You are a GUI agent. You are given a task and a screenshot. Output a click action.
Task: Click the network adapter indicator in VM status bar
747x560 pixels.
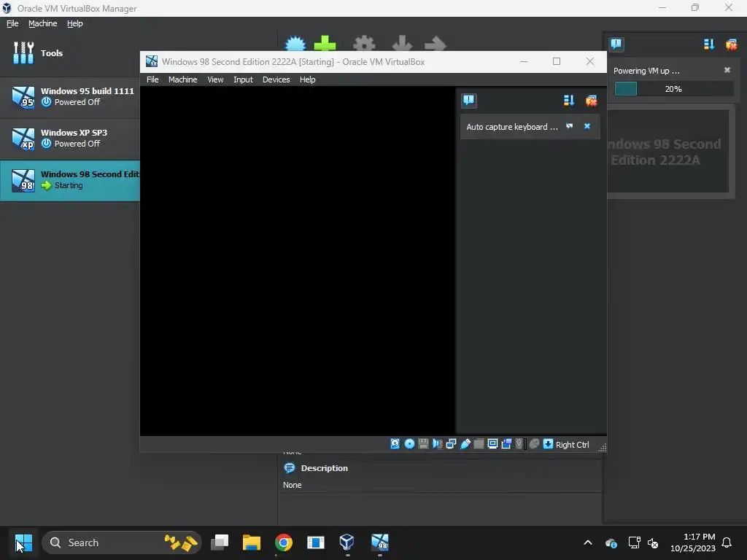(x=451, y=444)
